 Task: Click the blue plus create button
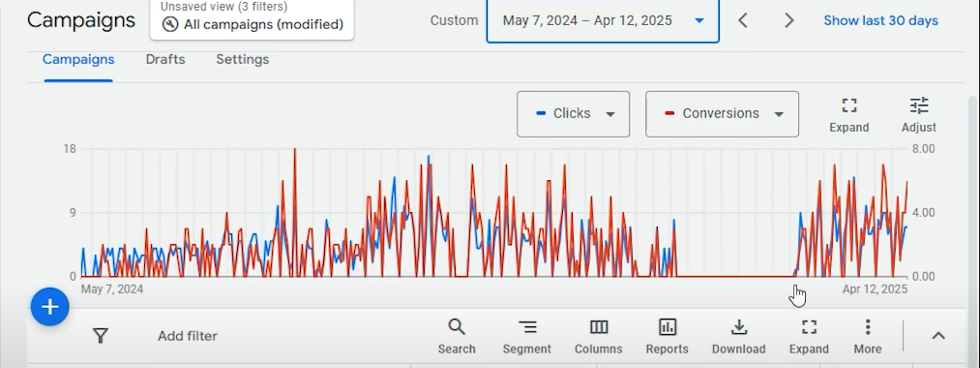pyautogui.click(x=50, y=307)
